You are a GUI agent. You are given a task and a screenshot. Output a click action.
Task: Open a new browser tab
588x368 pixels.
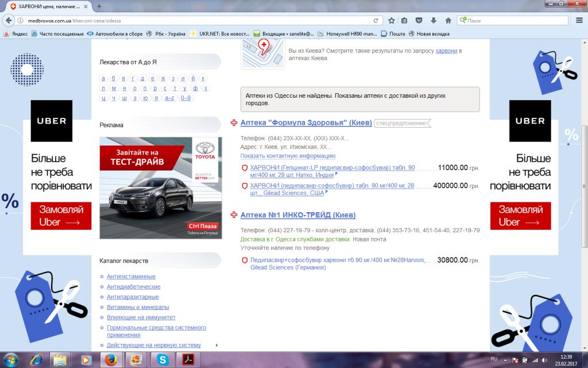coord(99,6)
